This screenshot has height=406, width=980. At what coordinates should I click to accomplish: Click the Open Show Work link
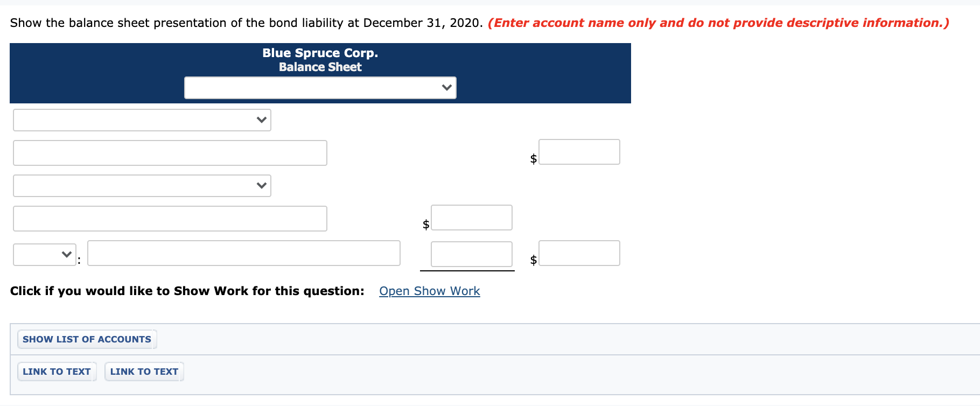point(429,291)
